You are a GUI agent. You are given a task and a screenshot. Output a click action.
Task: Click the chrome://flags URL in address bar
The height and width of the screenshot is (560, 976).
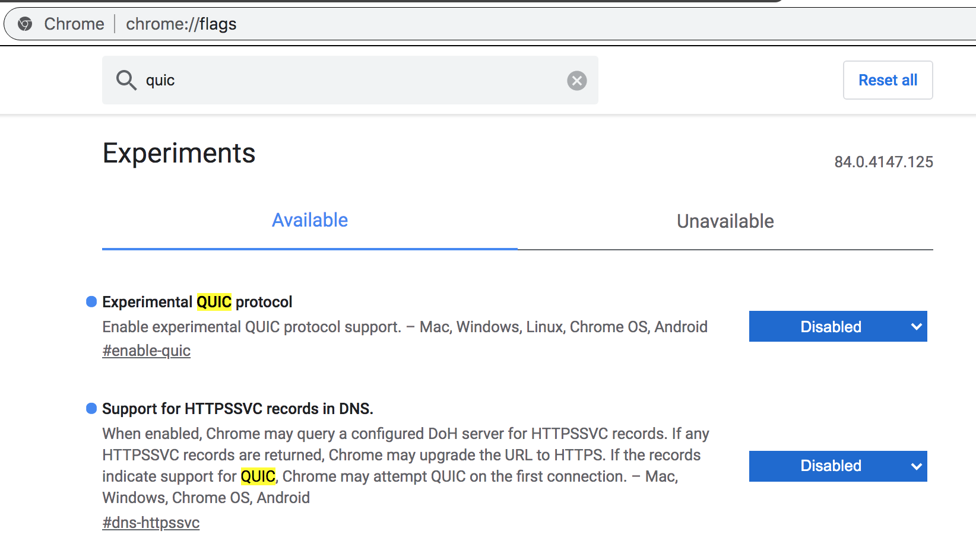coord(181,24)
